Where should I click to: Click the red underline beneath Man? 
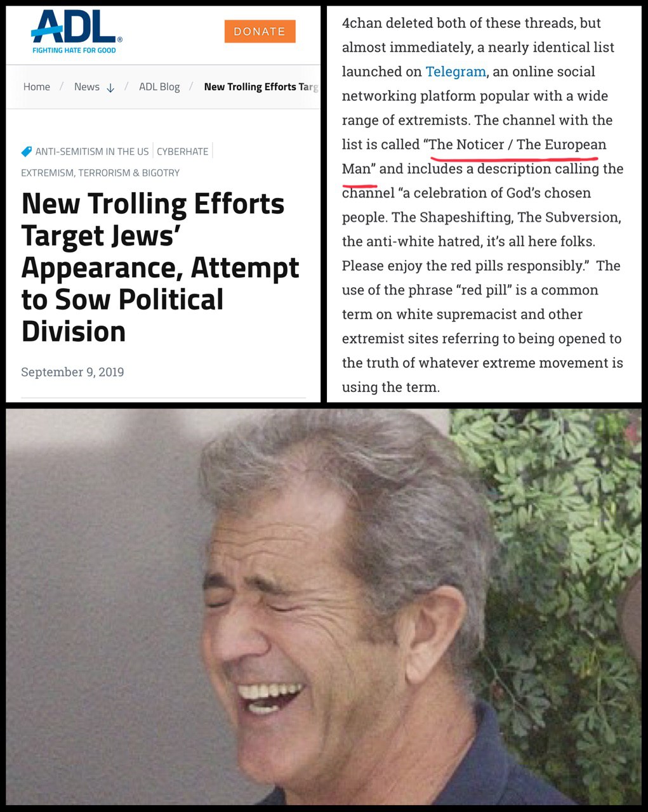pos(359,186)
